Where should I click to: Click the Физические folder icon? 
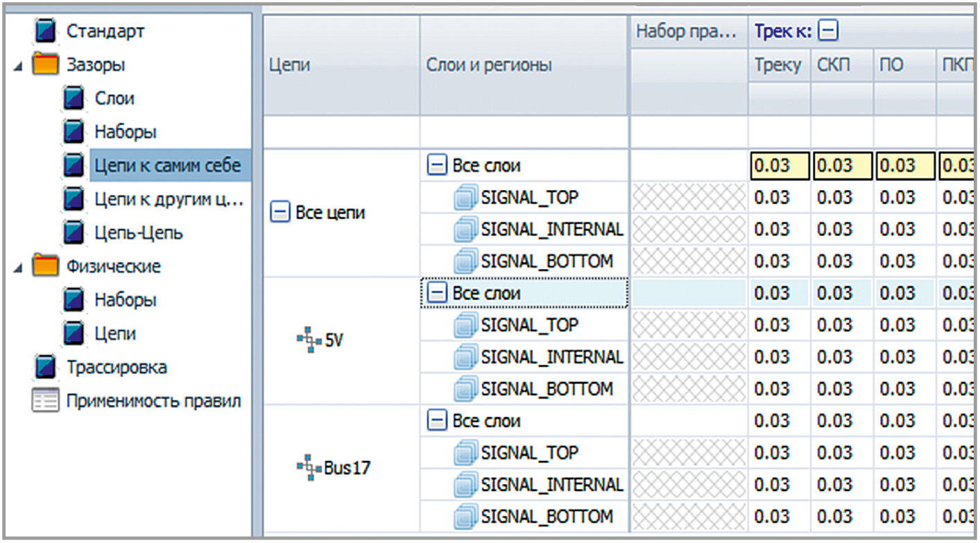[x=46, y=266]
